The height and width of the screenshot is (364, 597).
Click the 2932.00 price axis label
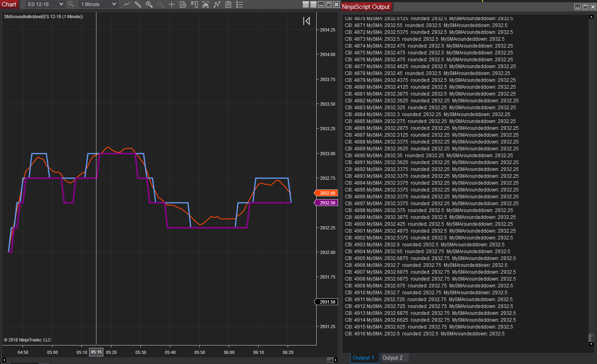[328, 252]
